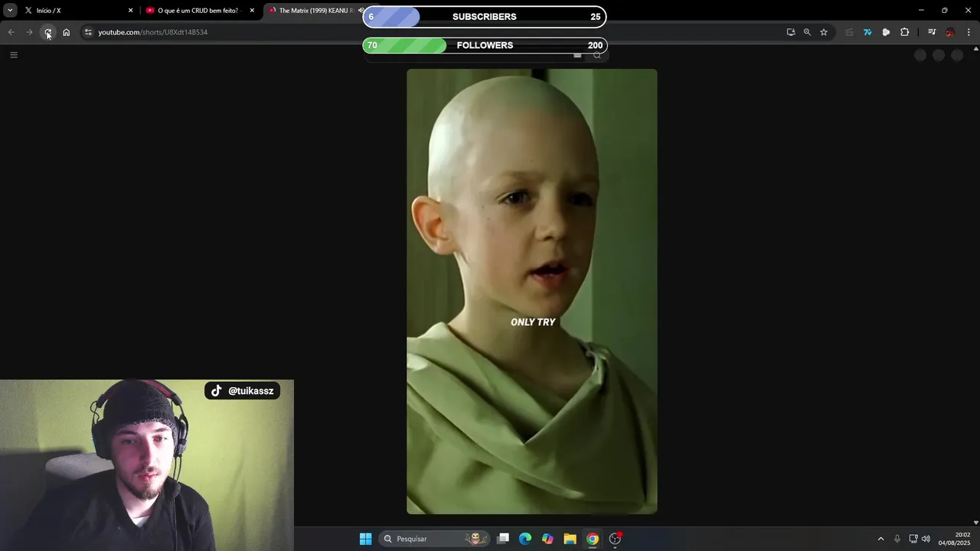The image size is (980, 551).
Task: Bookmark this page with the star
Action: pyautogui.click(x=824, y=32)
